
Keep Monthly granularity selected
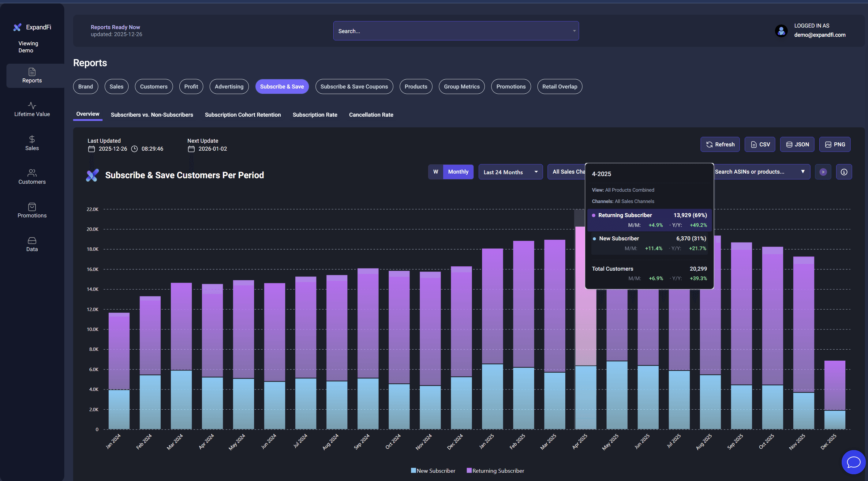click(x=458, y=171)
